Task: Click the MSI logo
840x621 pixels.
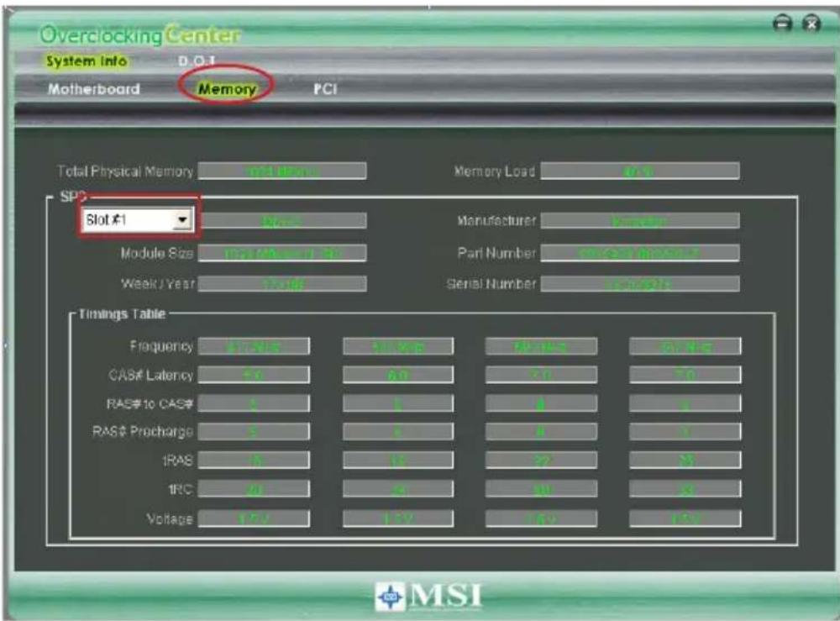Action: coord(428,597)
